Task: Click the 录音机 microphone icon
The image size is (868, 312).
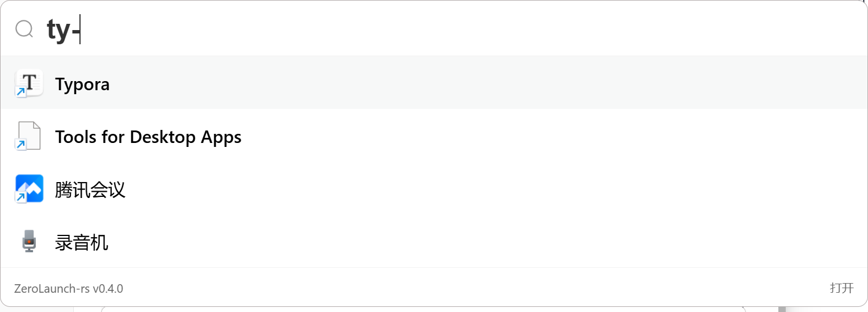Action: click(x=29, y=242)
